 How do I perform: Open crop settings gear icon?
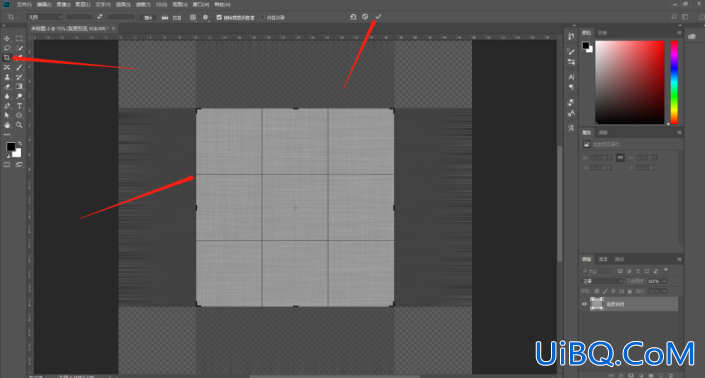[x=205, y=17]
